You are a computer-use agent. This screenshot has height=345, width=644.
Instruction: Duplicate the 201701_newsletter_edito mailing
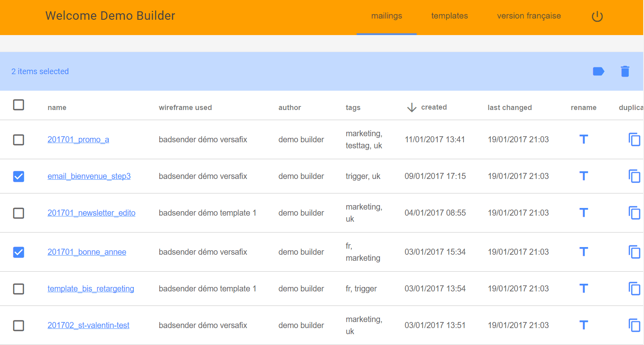[x=634, y=213]
